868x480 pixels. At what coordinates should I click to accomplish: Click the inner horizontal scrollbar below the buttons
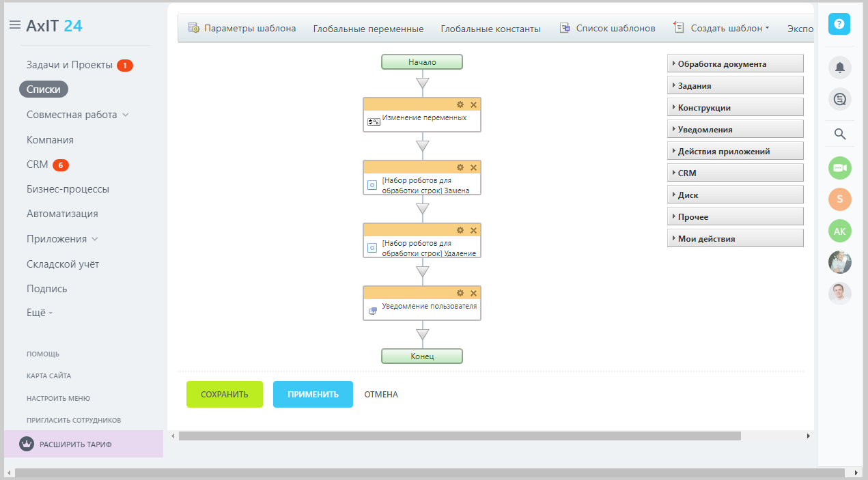pyautogui.click(x=460, y=436)
